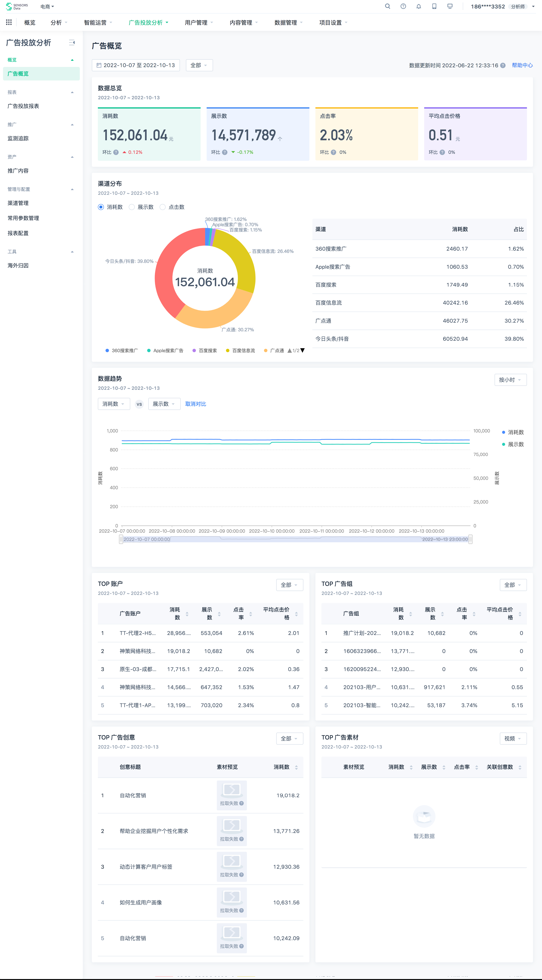Click the monitor screen icon in top bar
Image resolution: width=542 pixels, height=980 pixels.
tap(450, 6)
